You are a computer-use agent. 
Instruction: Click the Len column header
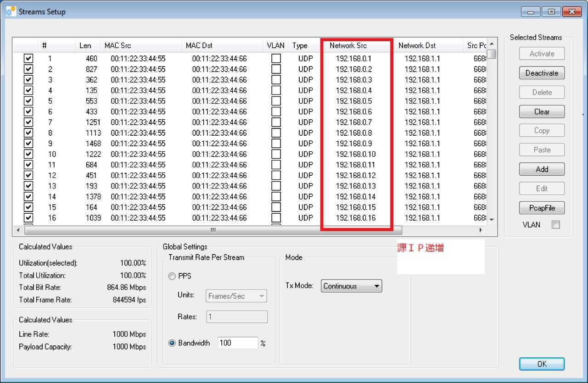[x=88, y=45]
